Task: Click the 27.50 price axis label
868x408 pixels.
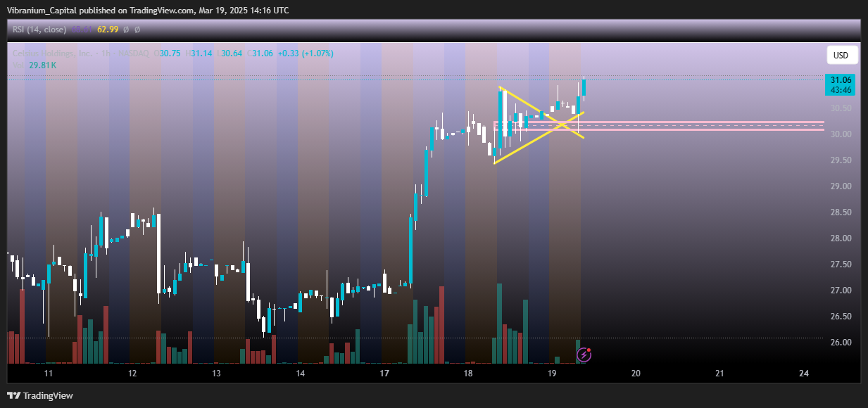Action: tap(841, 264)
